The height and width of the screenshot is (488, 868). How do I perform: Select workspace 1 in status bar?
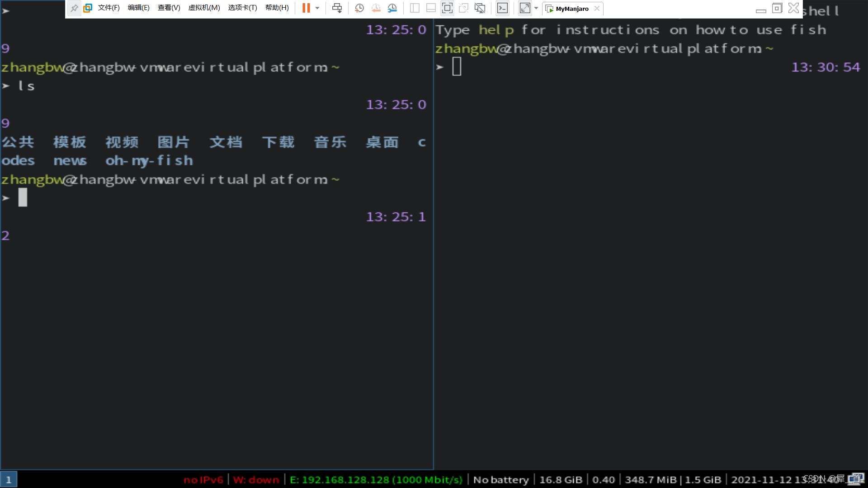pyautogui.click(x=9, y=479)
